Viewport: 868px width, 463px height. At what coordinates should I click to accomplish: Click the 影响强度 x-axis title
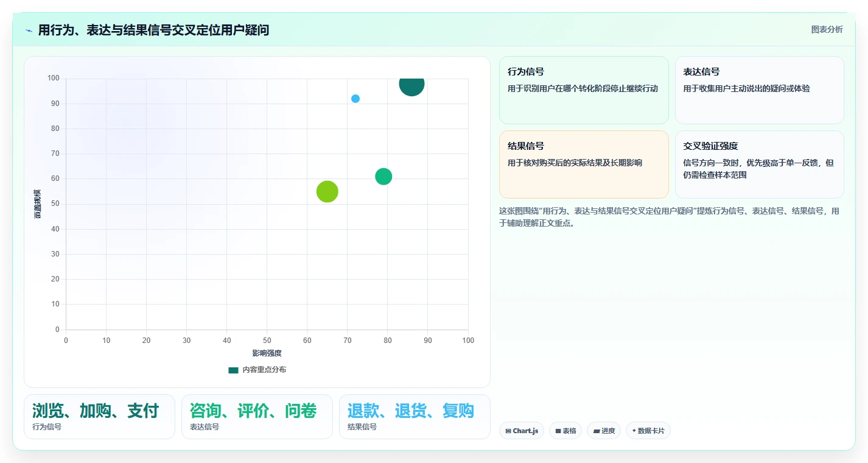(x=267, y=353)
